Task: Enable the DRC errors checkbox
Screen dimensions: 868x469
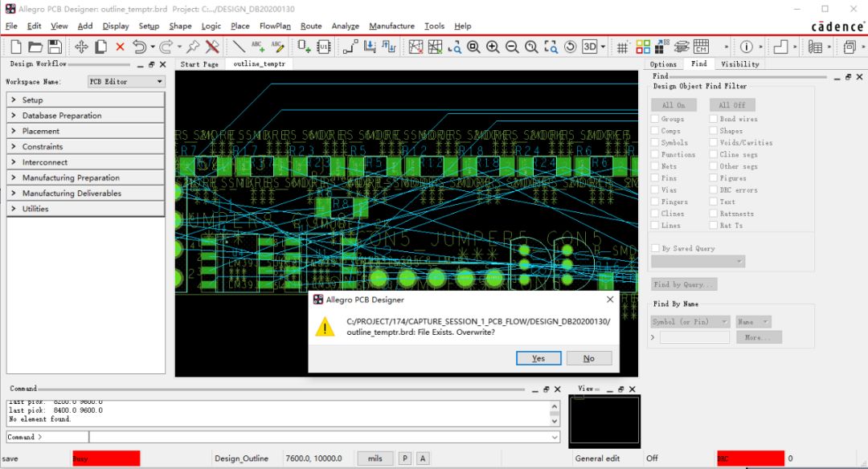Action: (714, 190)
